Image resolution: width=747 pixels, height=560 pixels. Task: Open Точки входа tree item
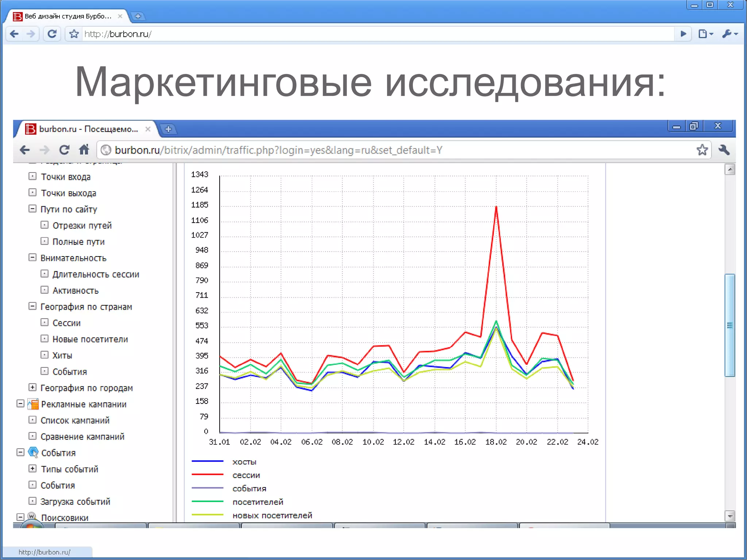click(66, 177)
